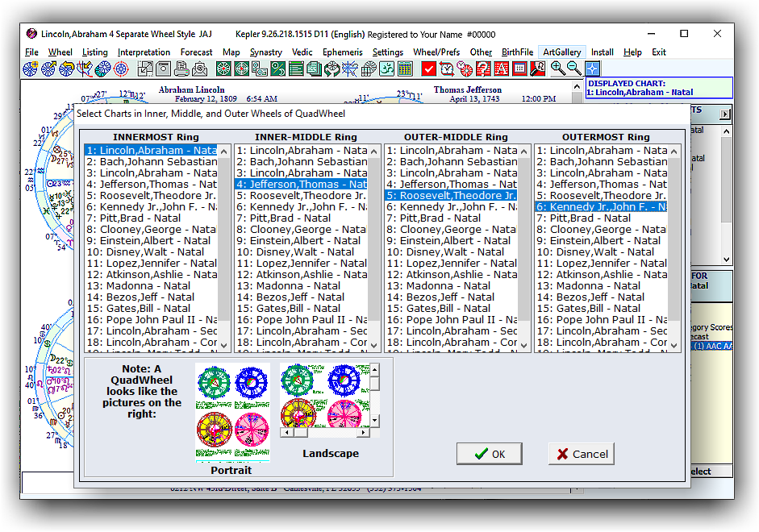Select '4: Jefferson,Thomas' in OUTERMOST Ring

602,185
